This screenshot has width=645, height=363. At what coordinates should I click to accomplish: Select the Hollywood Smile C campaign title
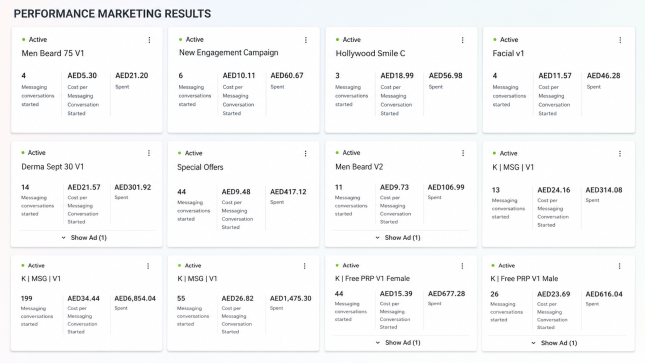pyautogui.click(x=370, y=54)
